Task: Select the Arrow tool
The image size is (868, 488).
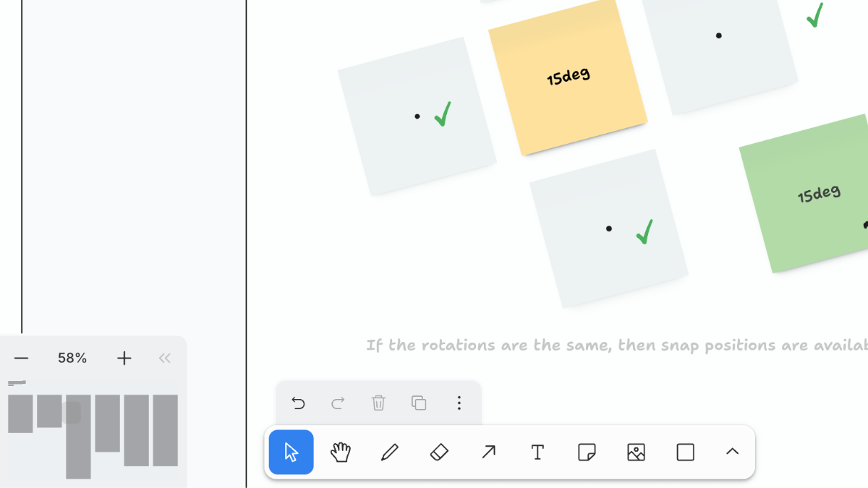Action: pos(488,453)
